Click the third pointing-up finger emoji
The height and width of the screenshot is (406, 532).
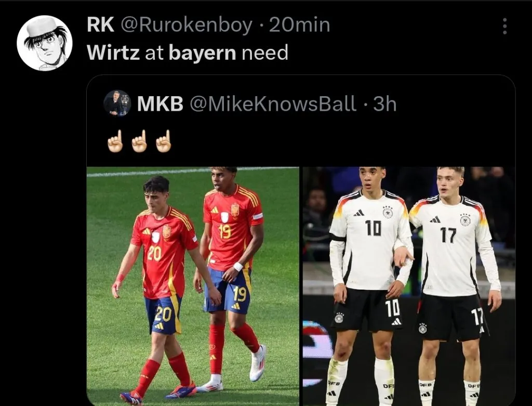click(x=164, y=141)
